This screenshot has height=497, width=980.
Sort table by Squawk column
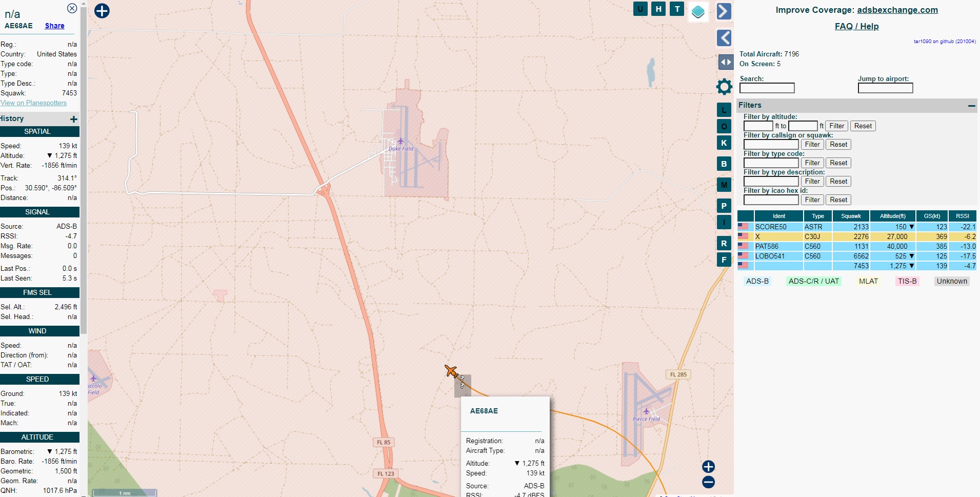point(851,216)
